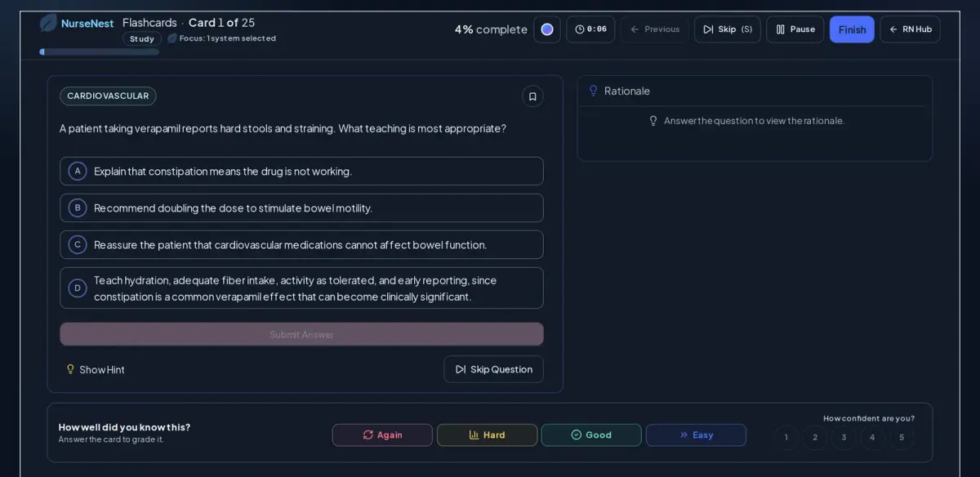The height and width of the screenshot is (477, 980).
Task: Choose 'Teach hydration, adequate fiber intake' answer text
Action: point(295,288)
